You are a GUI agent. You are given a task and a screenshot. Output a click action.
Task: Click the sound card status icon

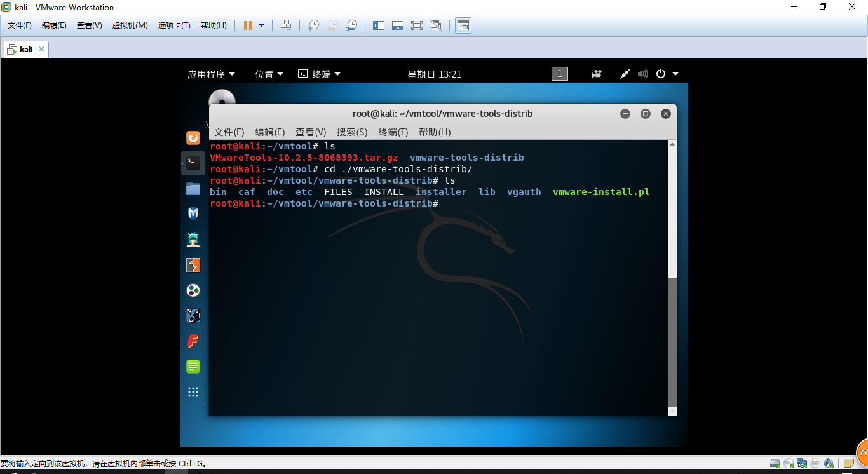pyautogui.click(x=829, y=464)
